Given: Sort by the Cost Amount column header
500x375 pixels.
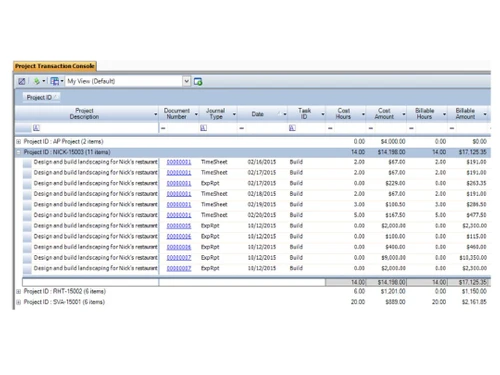Looking at the screenshot, I should 384,114.
